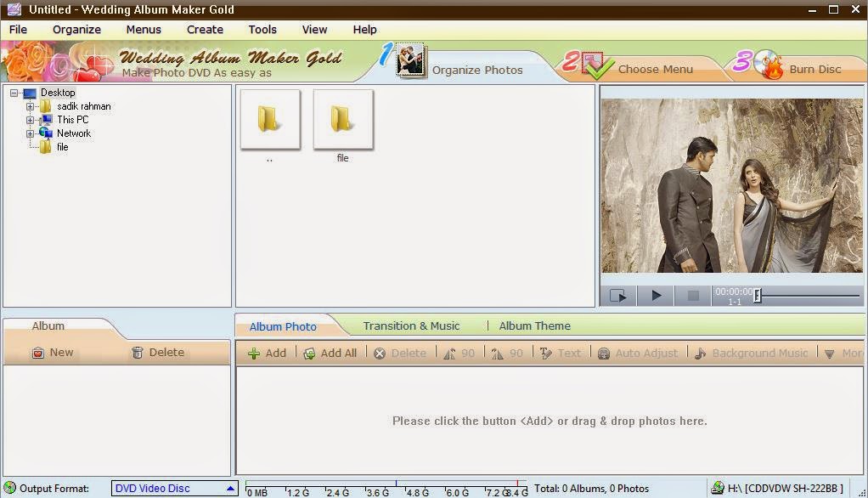868x498 pixels.
Task: Click the DVD drive icon in status bar
Action: [718, 488]
